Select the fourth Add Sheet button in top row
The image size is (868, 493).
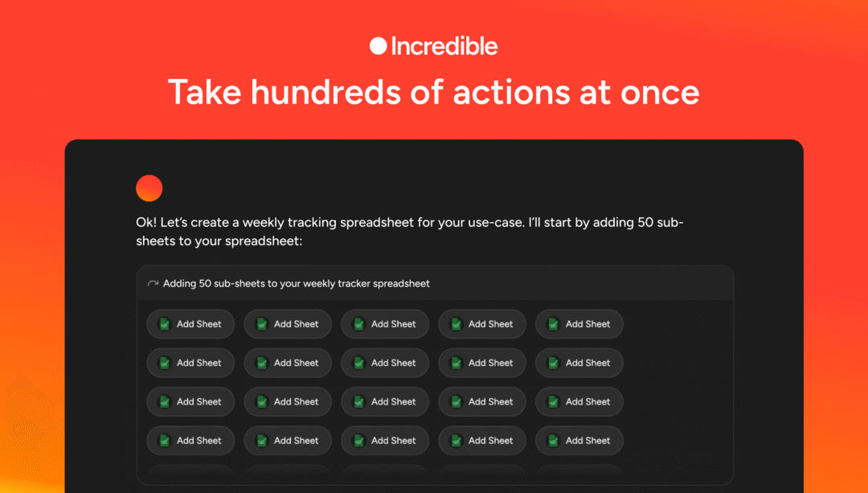tap(482, 324)
